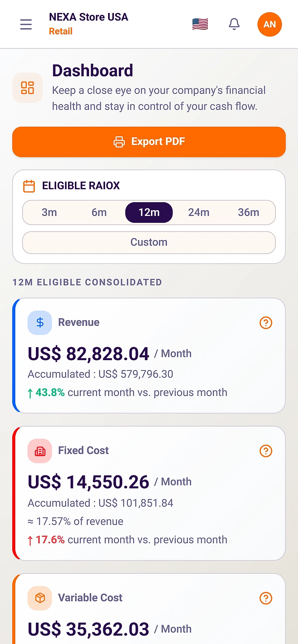
Task: Click the 17.6% fixed cost change indicator
Action: pyautogui.click(x=46, y=540)
